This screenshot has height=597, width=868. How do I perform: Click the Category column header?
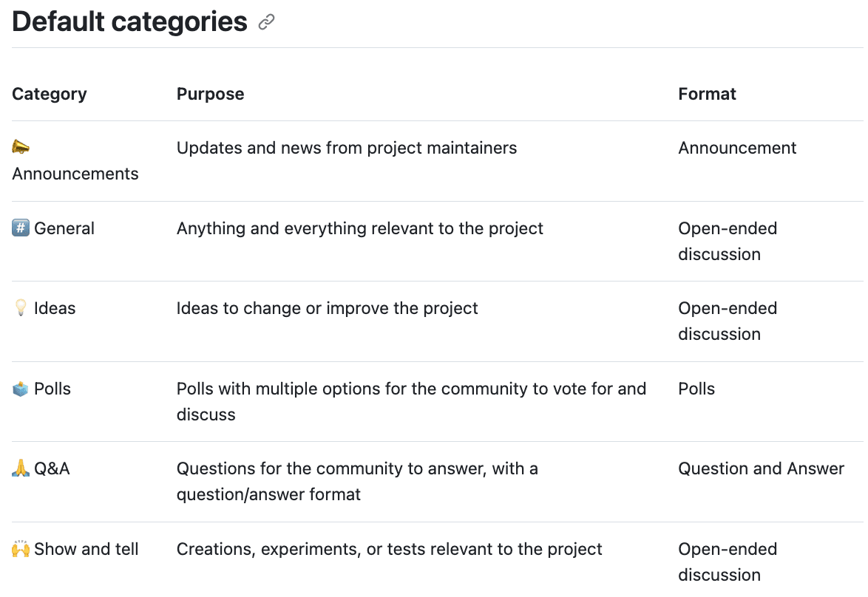pyautogui.click(x=50, y=94)
